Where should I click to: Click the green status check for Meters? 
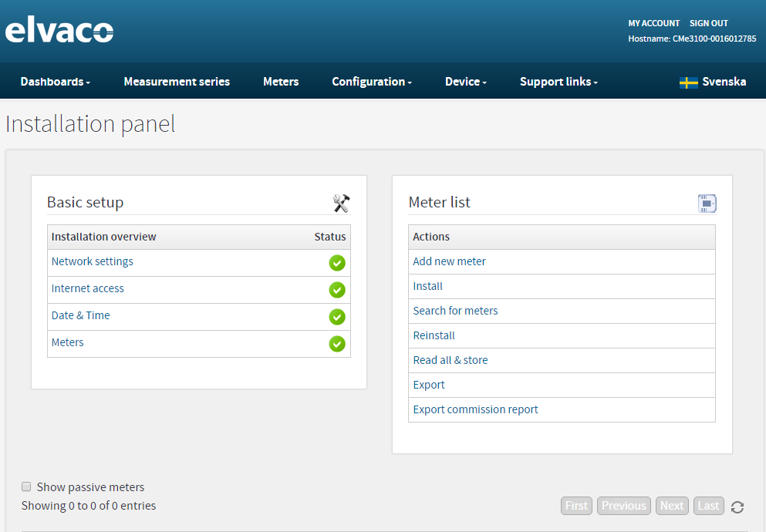(337, 344)
